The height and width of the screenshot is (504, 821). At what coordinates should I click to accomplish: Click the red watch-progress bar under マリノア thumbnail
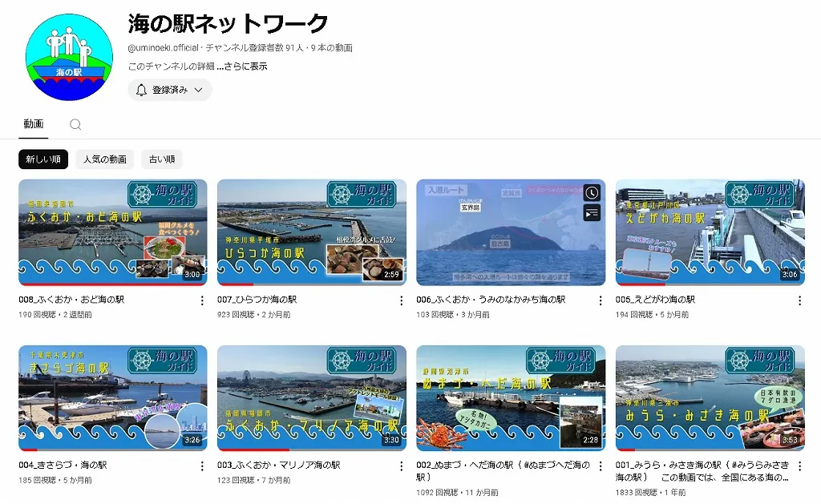pyautogui.click(x=253, y=450)
